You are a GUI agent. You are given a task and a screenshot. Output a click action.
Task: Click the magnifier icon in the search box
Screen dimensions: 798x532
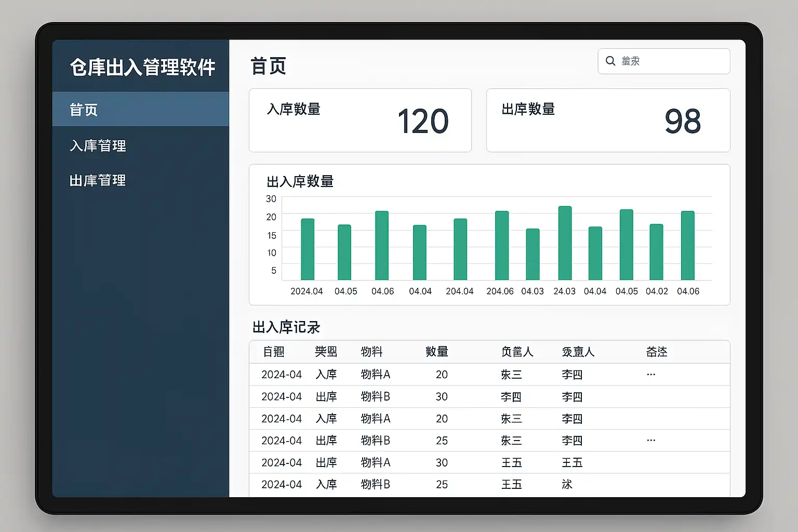click(610, 61)
